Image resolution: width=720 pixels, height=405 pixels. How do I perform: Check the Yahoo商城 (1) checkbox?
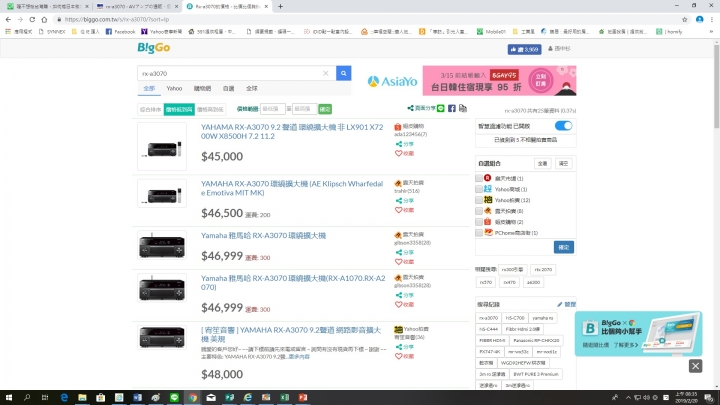[x=479, y=189]
